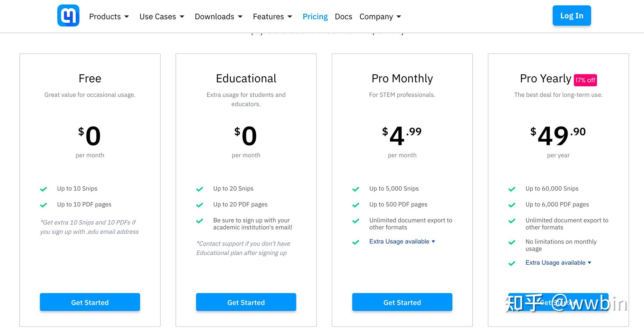Expand the Use Cases menu

[162, 17]
